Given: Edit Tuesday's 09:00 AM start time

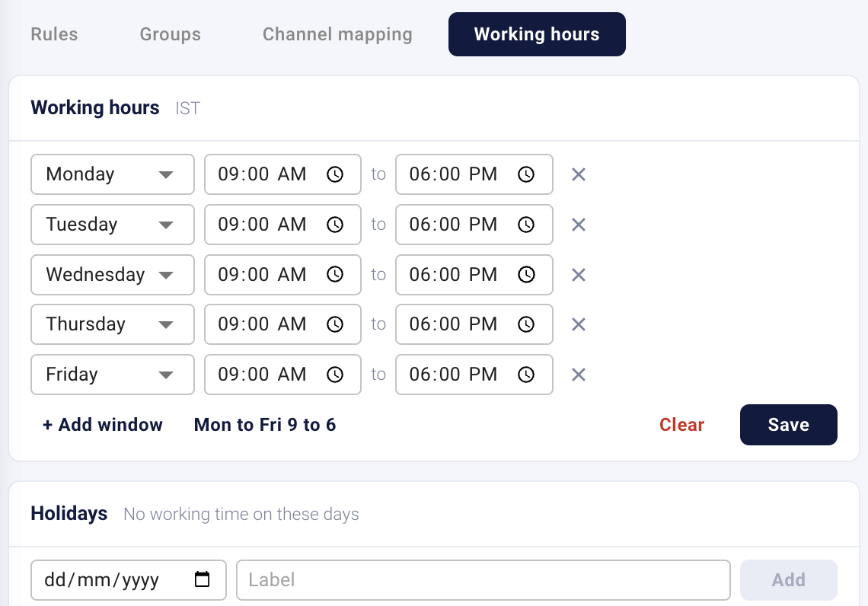Looking at the screenshot, I should click(x=283, y=225).
